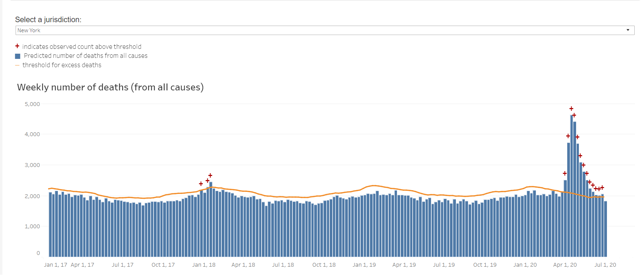Viewport: 644px width, 275px height.
Task: Click the topmost red plus near Jan 2018
Action: [x=210, y=176]
